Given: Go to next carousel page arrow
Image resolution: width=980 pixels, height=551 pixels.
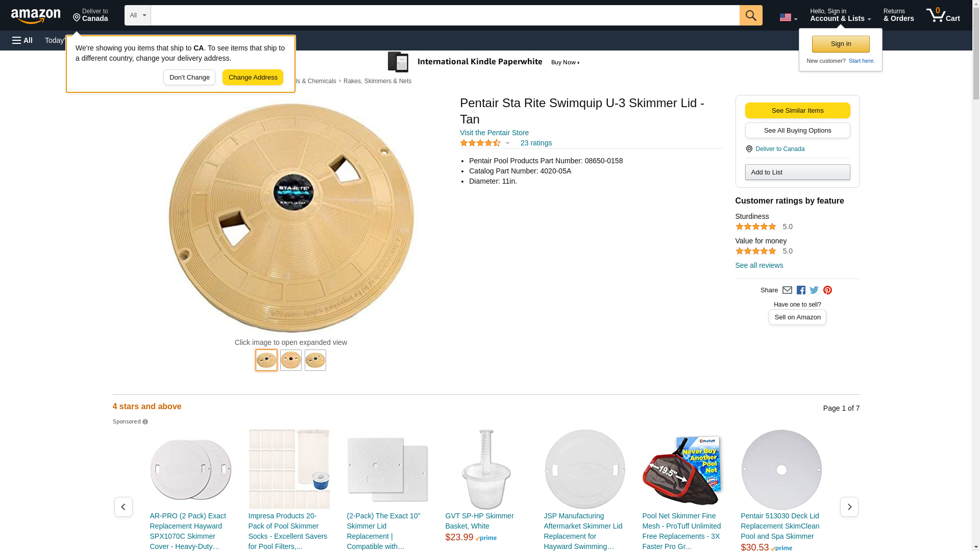Looking at the screenshot, I should tap(849, 507).
